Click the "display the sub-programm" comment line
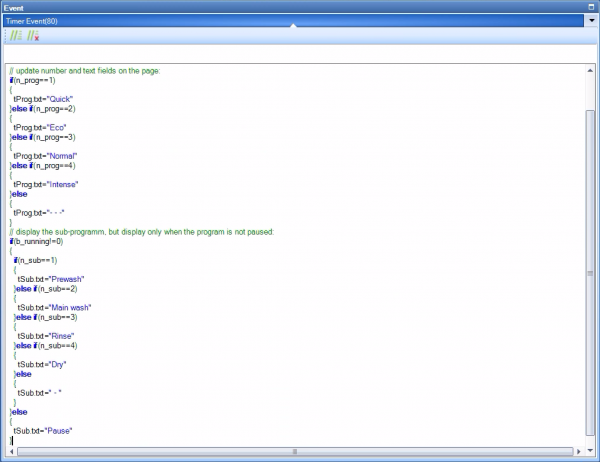The width and height of the screenshot is (600, 462). [140, 232]
